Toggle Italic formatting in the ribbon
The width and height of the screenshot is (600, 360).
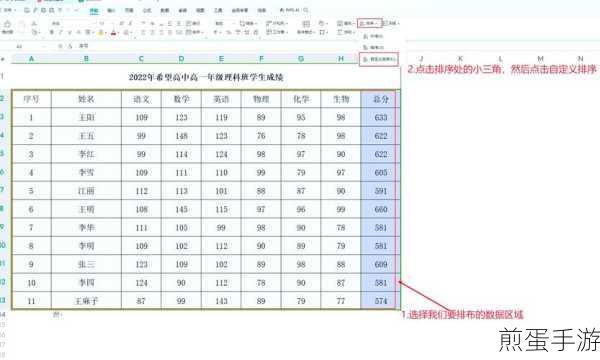click(60, 33)
